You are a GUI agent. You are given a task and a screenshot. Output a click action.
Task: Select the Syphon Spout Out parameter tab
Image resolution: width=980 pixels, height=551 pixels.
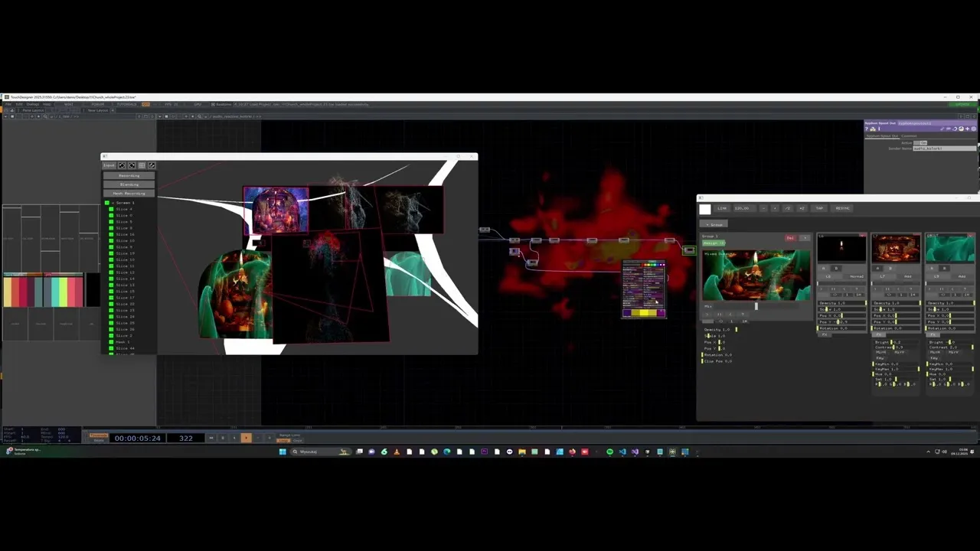point(882,136)
